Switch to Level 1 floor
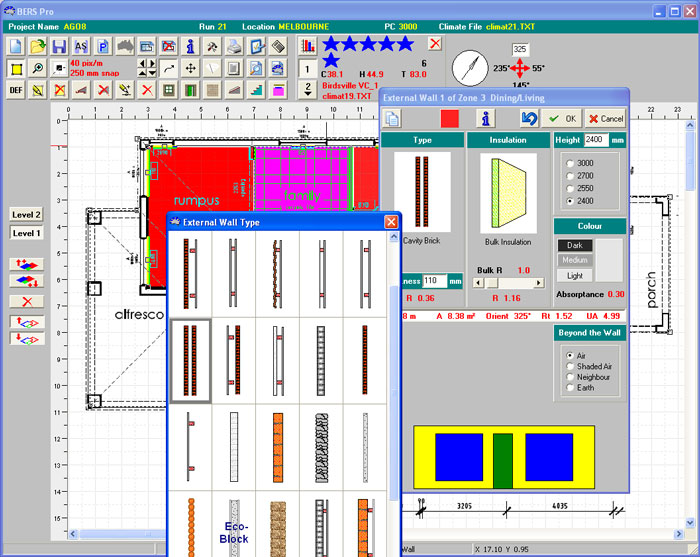700x557 pixels. [26, 233]
